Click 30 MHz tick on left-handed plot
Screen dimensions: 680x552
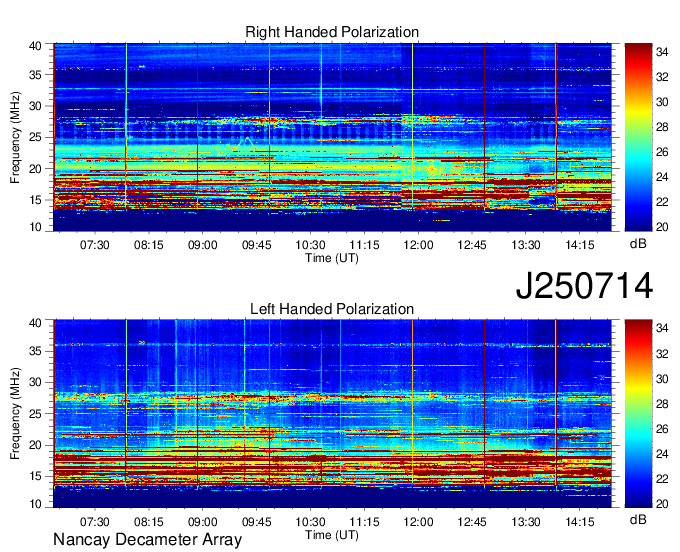(35, 382)
